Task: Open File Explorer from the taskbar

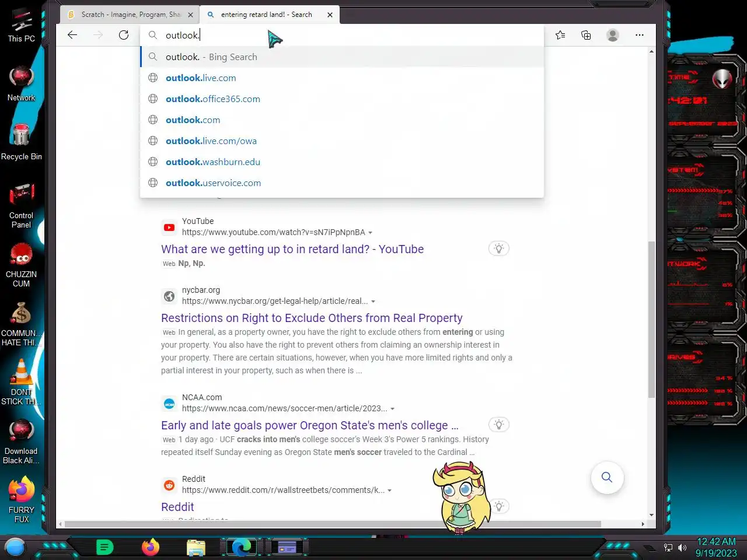Action: (x=196, y=547)
